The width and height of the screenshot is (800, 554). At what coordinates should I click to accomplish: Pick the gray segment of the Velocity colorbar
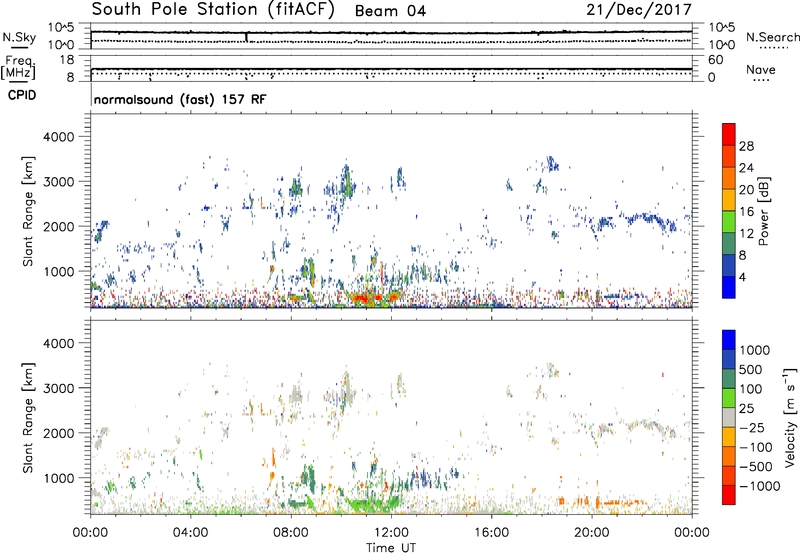coord(729,417)
